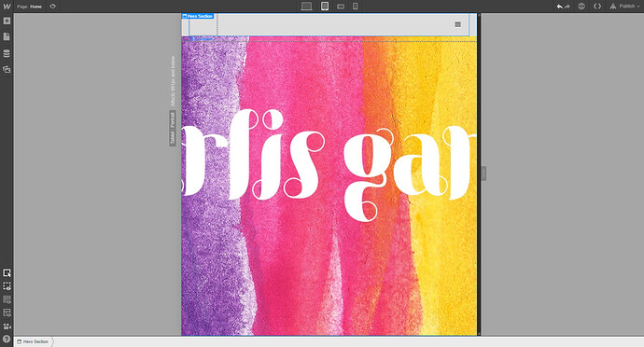Open video tutorials from sidebar

[7, 326]
